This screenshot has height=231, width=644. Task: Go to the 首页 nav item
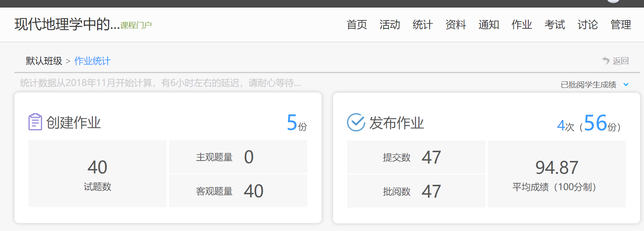pos(357,25)
